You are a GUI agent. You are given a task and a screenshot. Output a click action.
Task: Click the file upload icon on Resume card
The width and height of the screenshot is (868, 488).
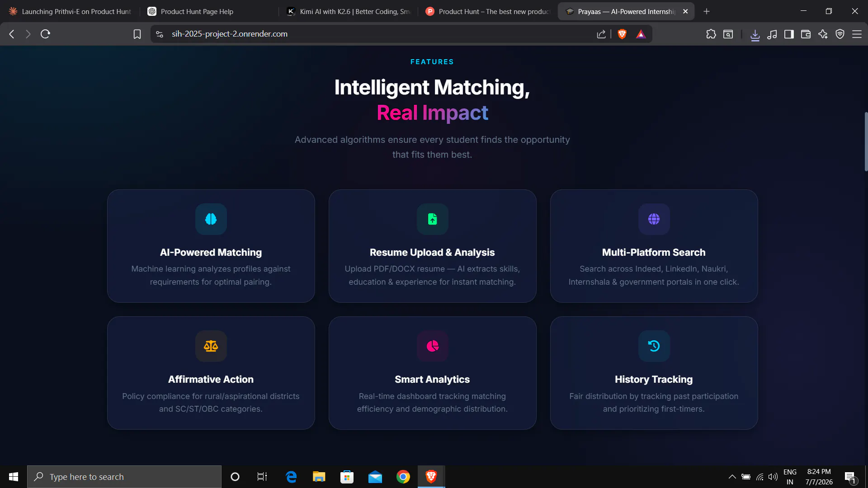(x=432, y=219)
